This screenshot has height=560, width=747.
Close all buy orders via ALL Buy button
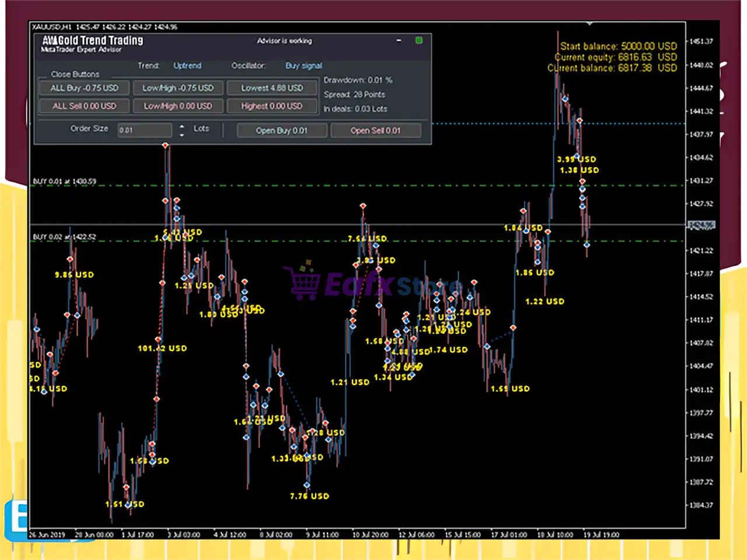click(84, 88)
